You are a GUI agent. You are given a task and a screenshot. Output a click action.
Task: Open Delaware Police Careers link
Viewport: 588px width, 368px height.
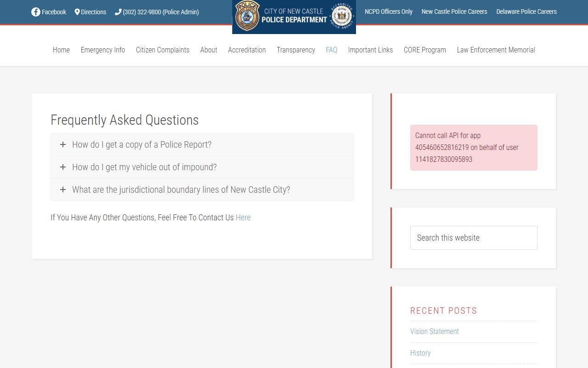point(526,11)
